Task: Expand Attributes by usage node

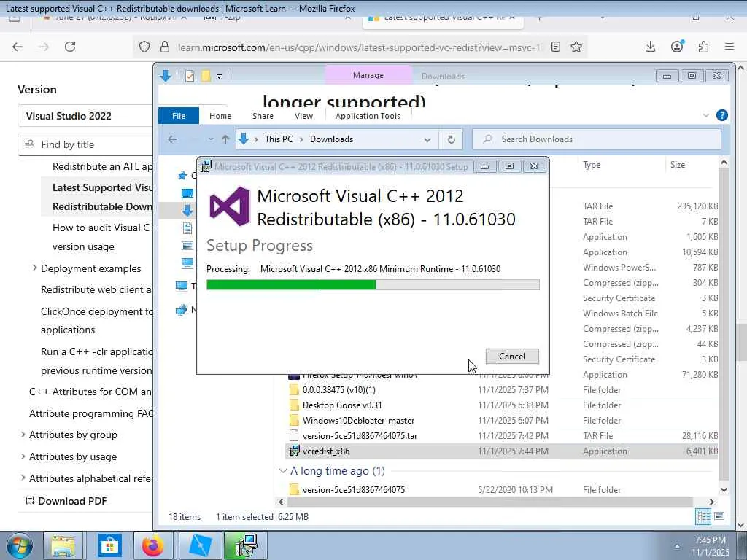Action: [x=23, y=456]
